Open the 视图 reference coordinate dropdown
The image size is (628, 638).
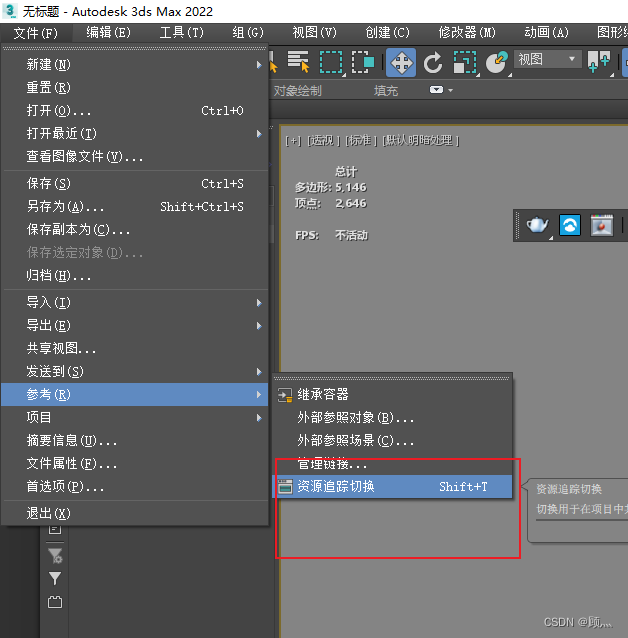(x=548, y=60)
